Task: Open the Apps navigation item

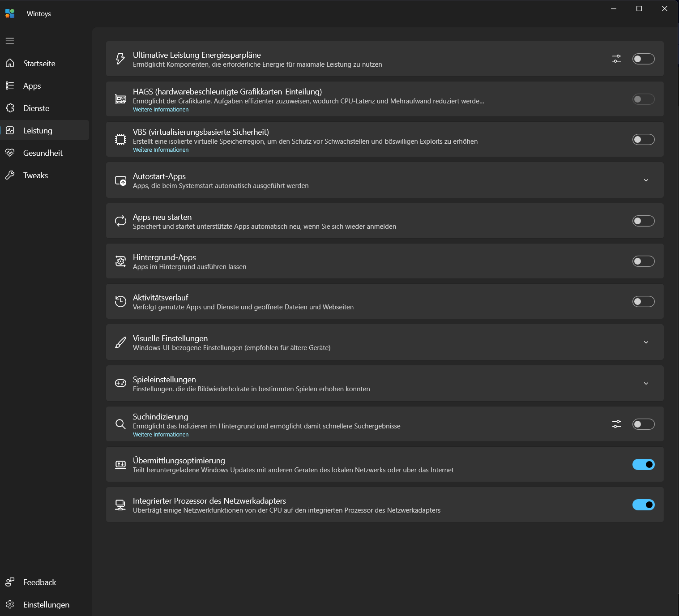Action: (x=32, y=86)
